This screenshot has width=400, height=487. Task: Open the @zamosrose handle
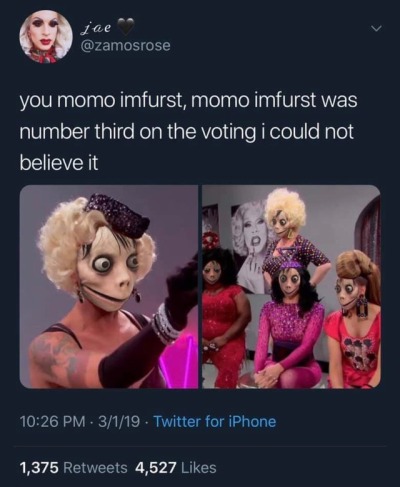click(x=125, y=45)
